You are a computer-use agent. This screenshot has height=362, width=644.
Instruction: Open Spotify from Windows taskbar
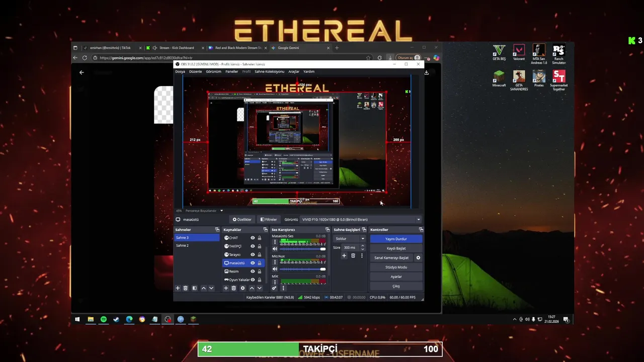click(103, 319)
